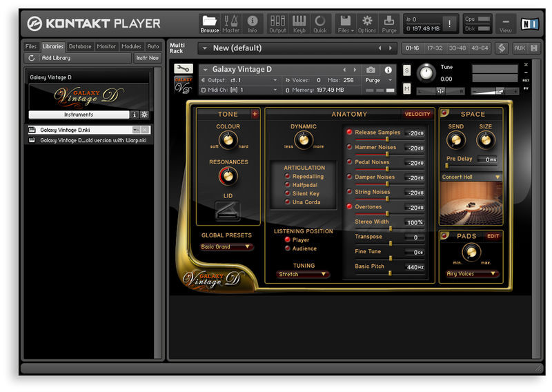Switch to the Libraries tab

tap(53, 46)
